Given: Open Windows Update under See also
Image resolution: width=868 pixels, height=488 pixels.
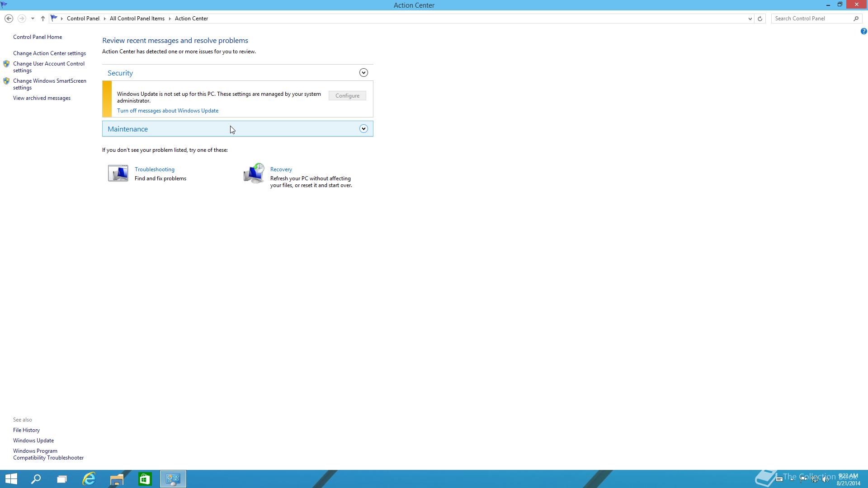Looking at the screenshot, I should (33, 441).
